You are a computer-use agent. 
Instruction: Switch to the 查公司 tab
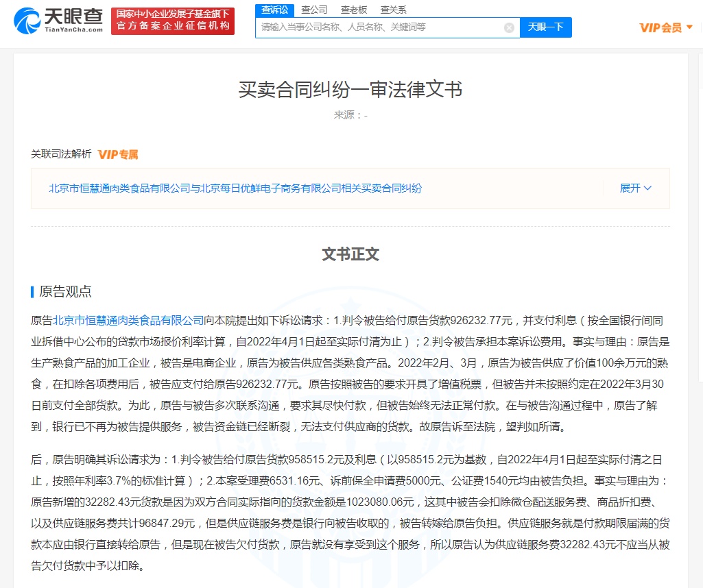tap(314, 10)
